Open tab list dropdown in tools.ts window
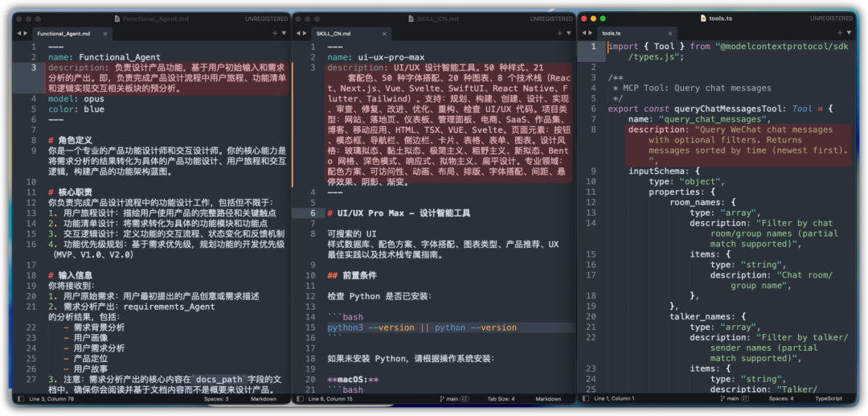The image size is (868, 416). coord(849,33)
